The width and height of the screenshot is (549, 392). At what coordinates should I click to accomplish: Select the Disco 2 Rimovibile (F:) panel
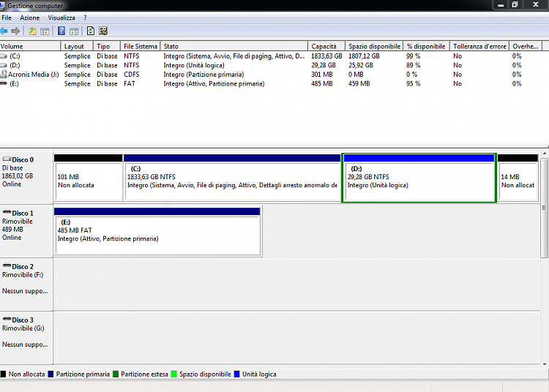pyautogui.click(x=26, y=284)
